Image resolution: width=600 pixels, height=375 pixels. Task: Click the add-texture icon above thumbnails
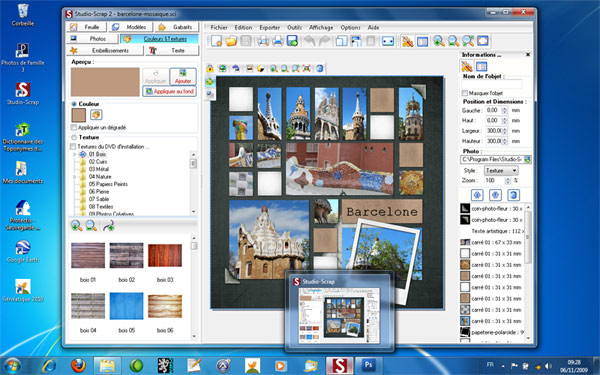[x=109, y=226]
